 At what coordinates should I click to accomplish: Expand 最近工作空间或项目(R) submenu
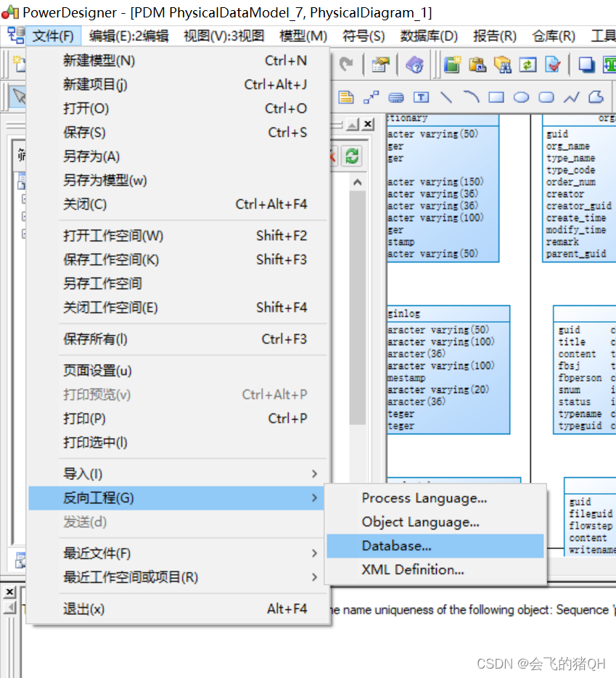pos(176,577)
